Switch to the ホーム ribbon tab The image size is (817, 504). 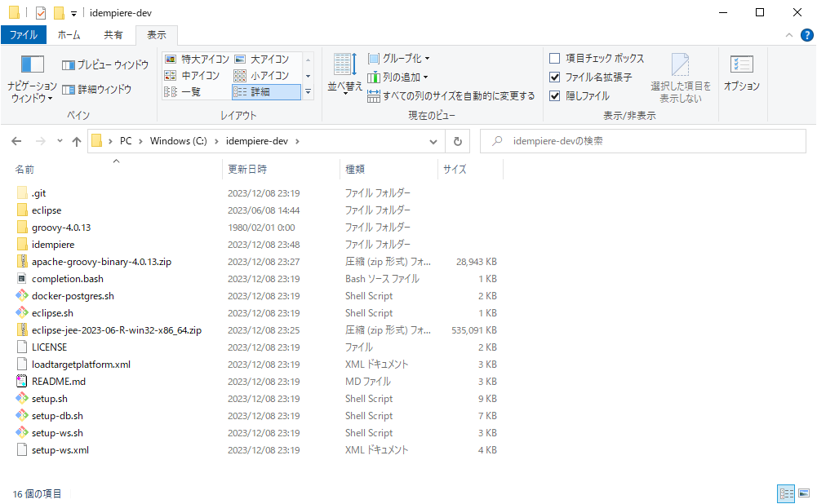(69, 35)
